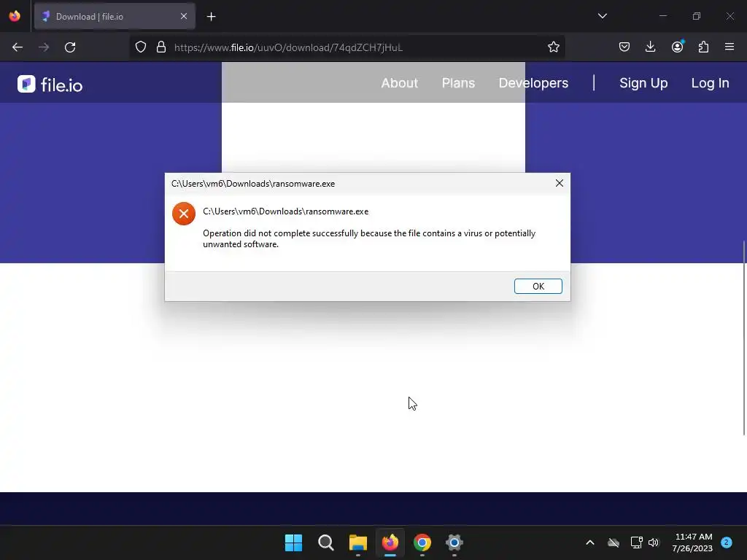747x560 pixels.
Task: Open Google Chrome from taskbar
Action: pos(422,542)
